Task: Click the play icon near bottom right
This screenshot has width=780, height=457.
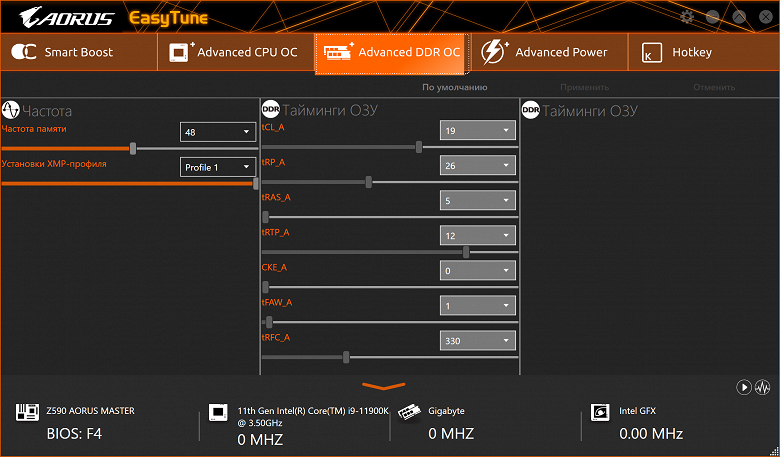Action: [x=744, y=387]
